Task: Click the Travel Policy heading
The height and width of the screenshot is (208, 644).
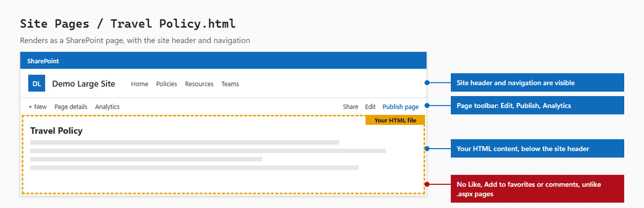Action: coord(56,131)
